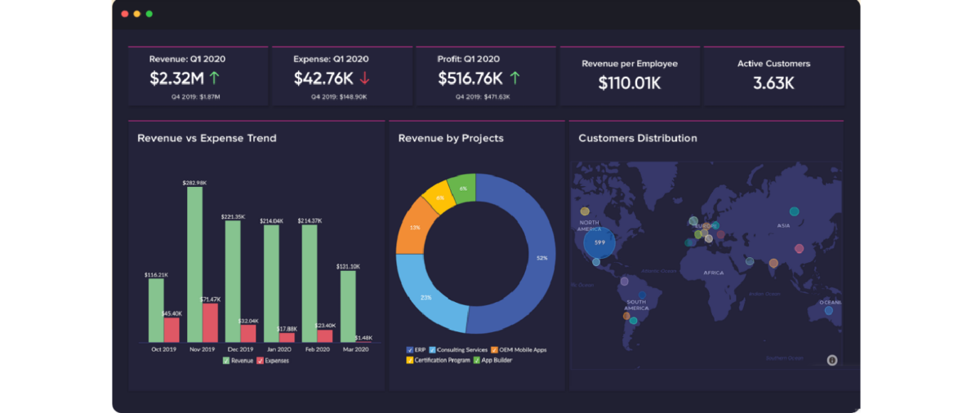Uncheck ERP in the projects legend

pos(410,350)
